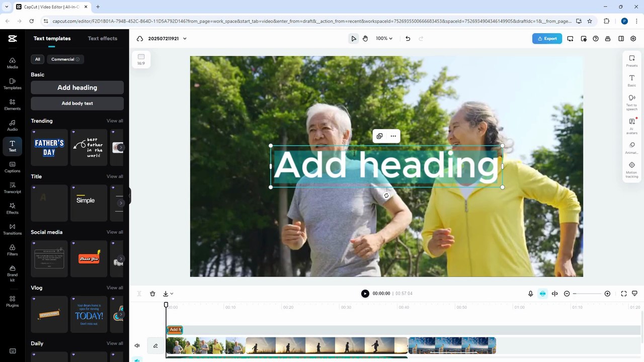The width and height of the screenshot is (644, 362).
Task: Open the Audio sidebar panel
Action: pyautogui.click(x=12, y=125)
